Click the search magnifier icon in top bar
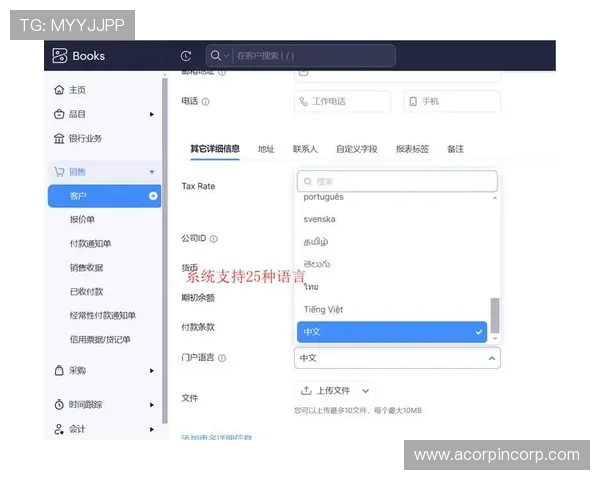The height and width of the screenshot is (480, 600). tap(216, 56)
